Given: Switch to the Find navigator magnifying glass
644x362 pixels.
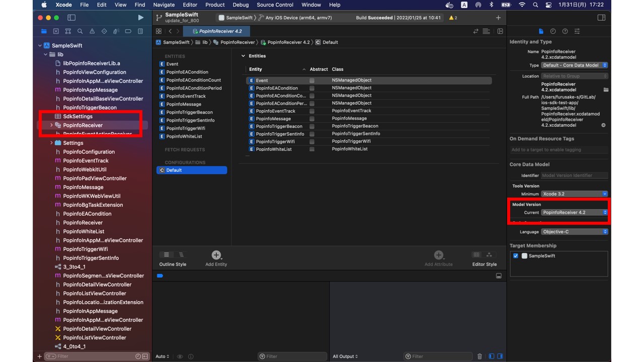Looking at the screenshot, I should tap(80, 31).
